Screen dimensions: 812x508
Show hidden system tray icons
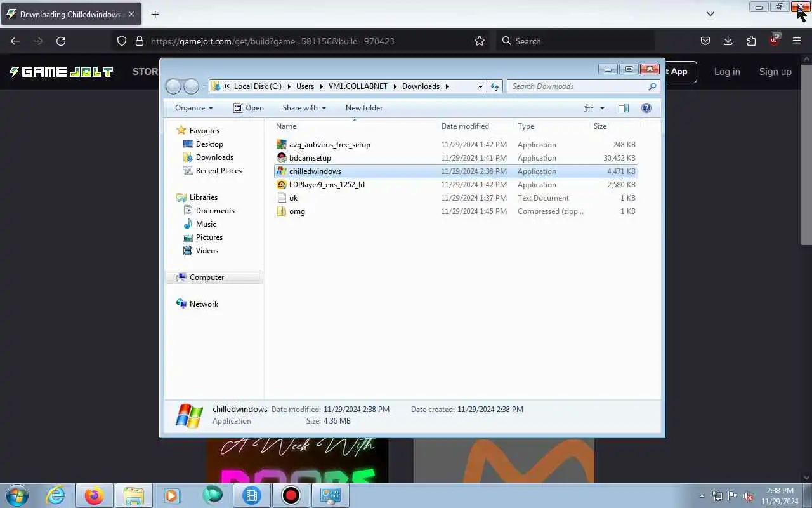coord(702,496)
